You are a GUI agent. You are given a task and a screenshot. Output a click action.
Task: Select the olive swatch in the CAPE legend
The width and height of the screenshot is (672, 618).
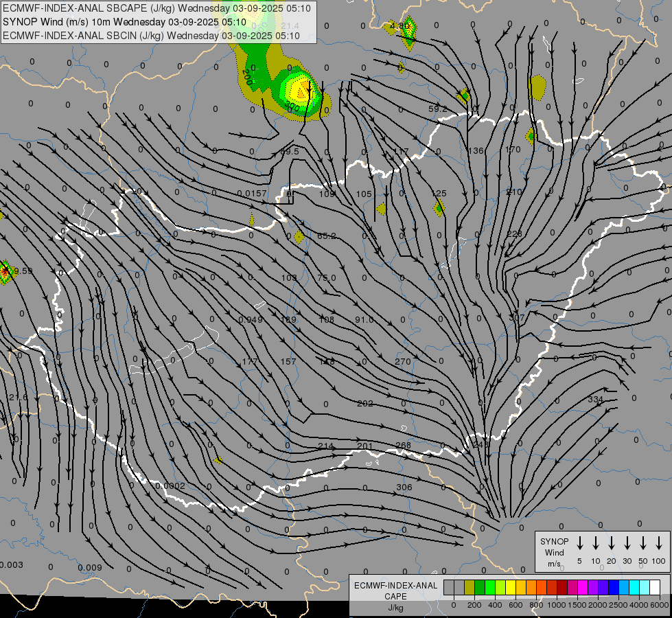coord(470,588)
